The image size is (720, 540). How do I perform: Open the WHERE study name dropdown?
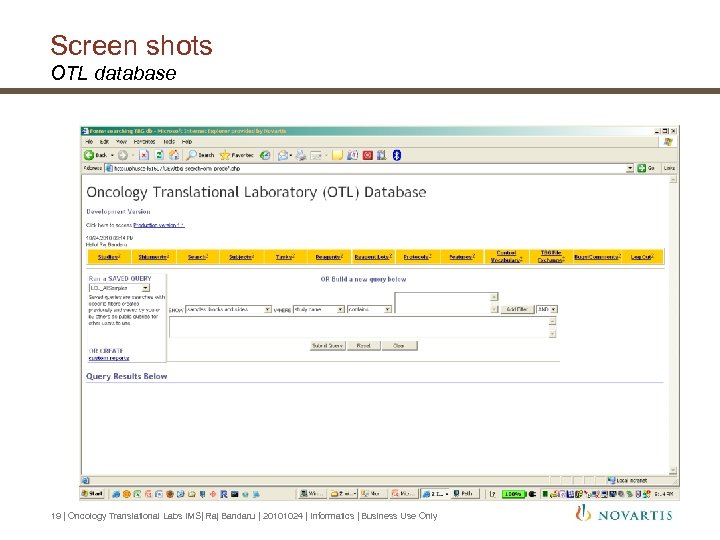coord(341,309)
